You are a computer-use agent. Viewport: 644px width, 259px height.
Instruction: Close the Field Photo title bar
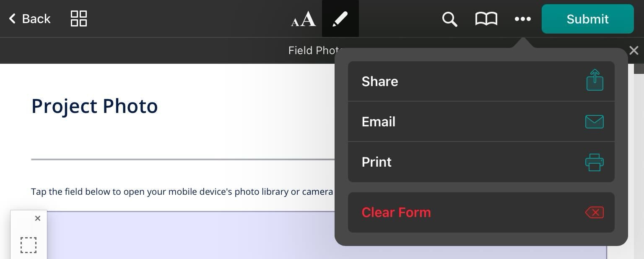click(634, 51)
